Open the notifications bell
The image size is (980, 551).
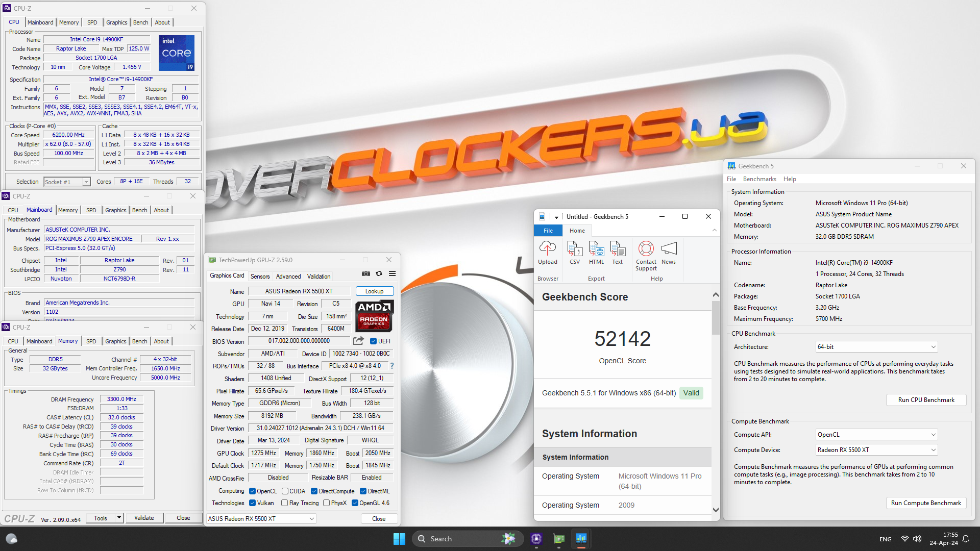(x=966, y=539)
